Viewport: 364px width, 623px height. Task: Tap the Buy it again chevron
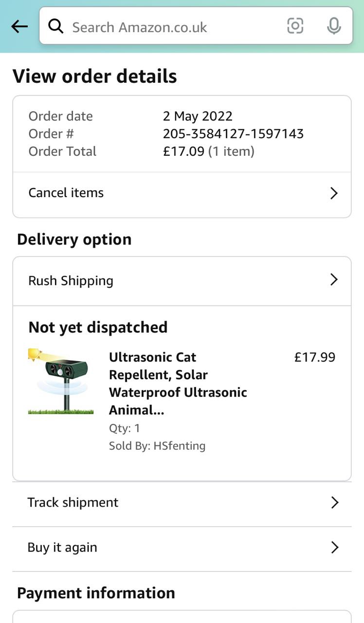tap(334, 548)
